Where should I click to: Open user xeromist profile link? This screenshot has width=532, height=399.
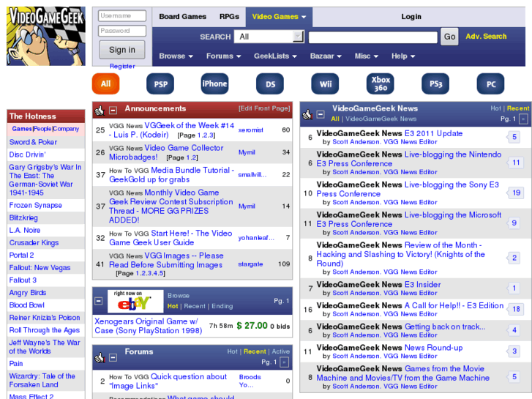pos(250,130)
